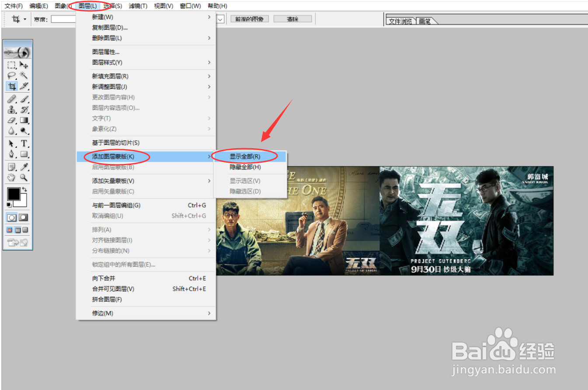Open the 编辑(E) menu
This screenshot has width=588, height=390.
38,6
